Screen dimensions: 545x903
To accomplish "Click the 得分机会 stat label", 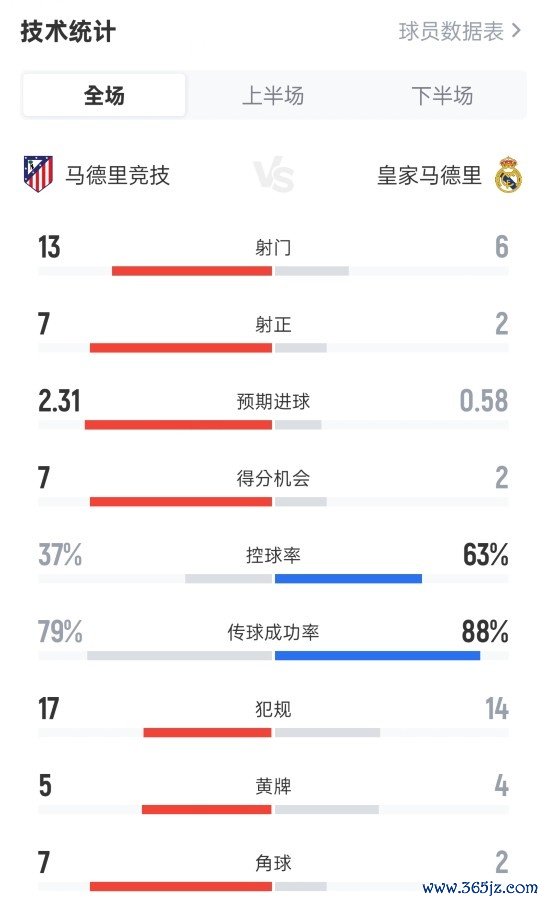I will coord(273,478).
